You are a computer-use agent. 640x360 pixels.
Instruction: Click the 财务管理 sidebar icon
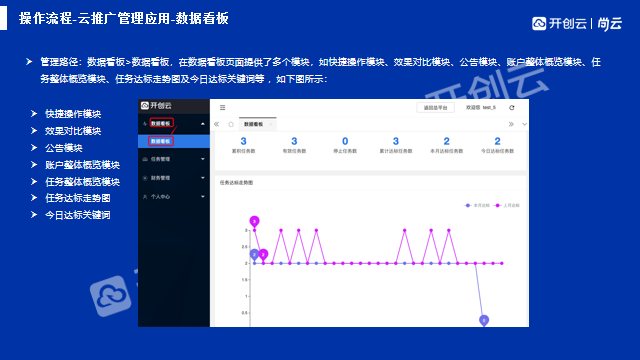(145, 178)
